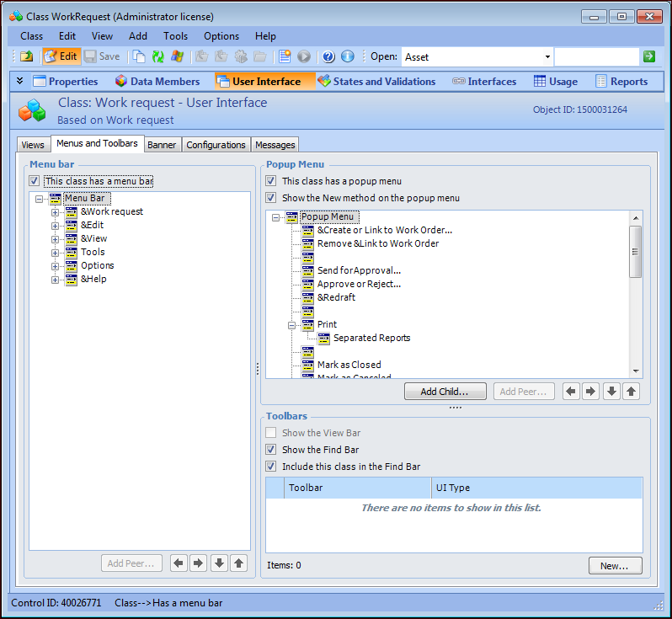Uncheck 'Show the Find Bar' checkbox
The image size is (672, 619).
(x=271, y=450)
